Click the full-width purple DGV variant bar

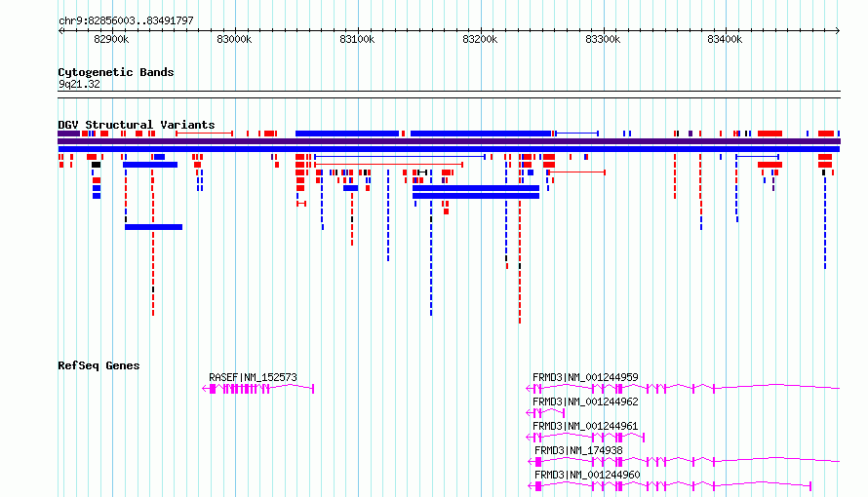pos(449,141)
